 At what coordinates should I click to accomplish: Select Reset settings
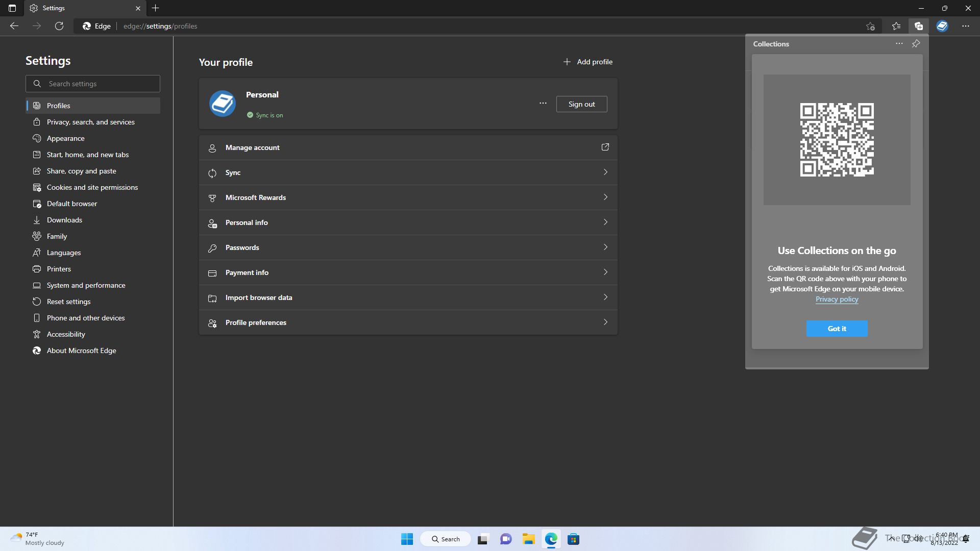pos(93,302)
